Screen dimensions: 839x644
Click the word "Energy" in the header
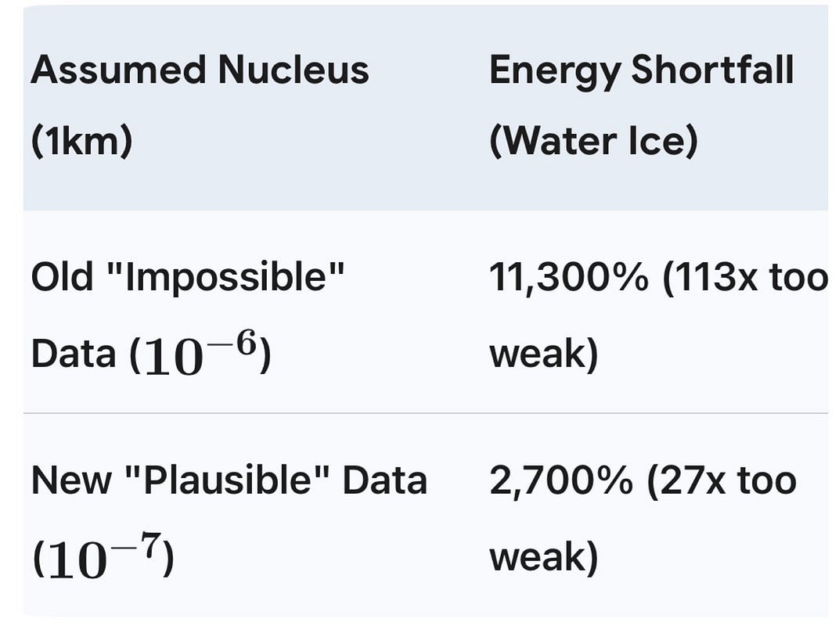coord(554,72)
